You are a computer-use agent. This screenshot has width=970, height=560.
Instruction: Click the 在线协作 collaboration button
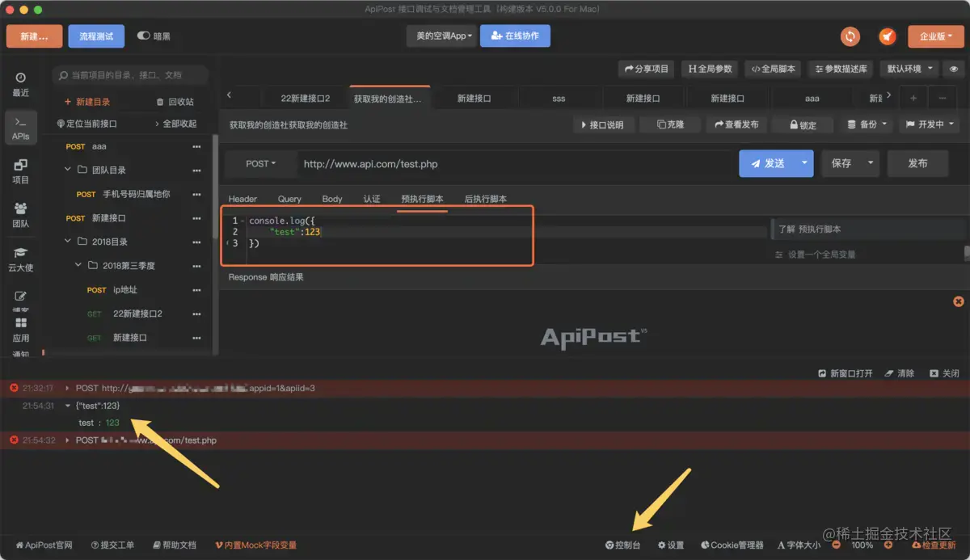point(515,36)
